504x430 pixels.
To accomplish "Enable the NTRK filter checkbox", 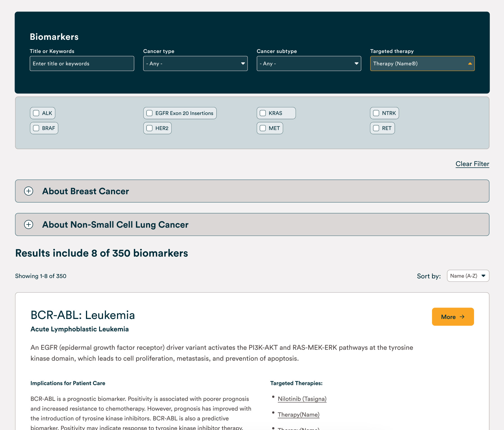I will pos(376,113).
